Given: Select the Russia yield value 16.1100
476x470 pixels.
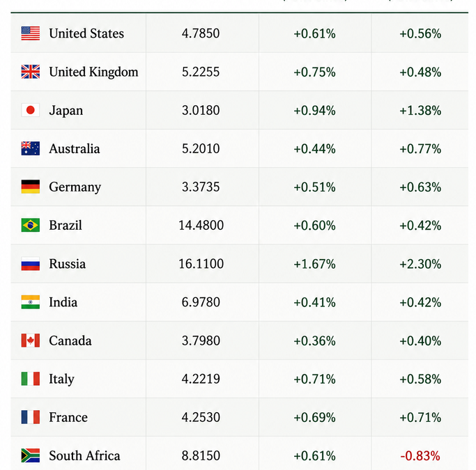Looking at the screenshot, I should point(201,264).
